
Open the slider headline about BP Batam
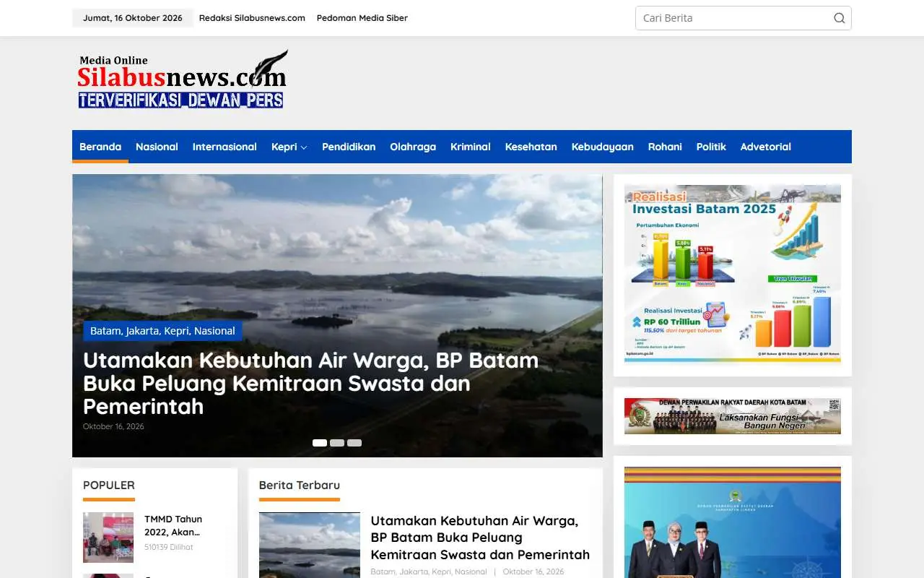pyautogui.click(x=310, y=383)
